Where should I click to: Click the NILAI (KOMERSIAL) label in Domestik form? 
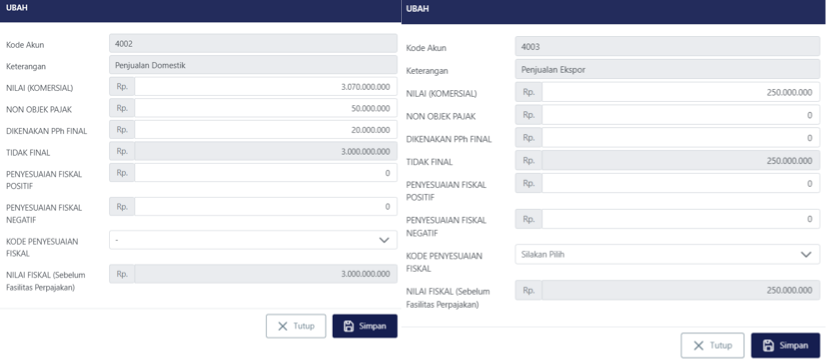point(40,88)
